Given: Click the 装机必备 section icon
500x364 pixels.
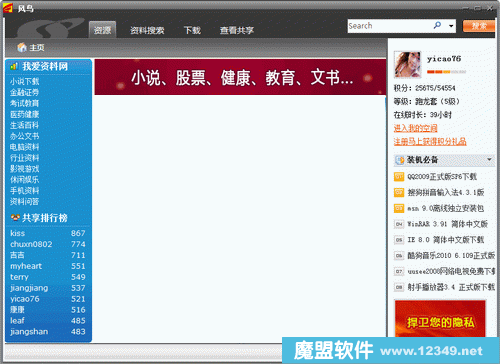Looking at the screenshot, I should 399,160.
